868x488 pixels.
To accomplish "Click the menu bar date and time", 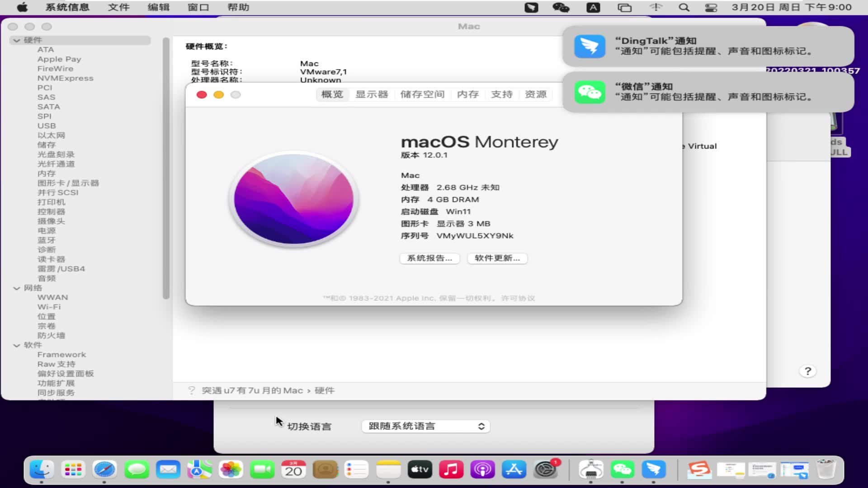I will (792, 7).
